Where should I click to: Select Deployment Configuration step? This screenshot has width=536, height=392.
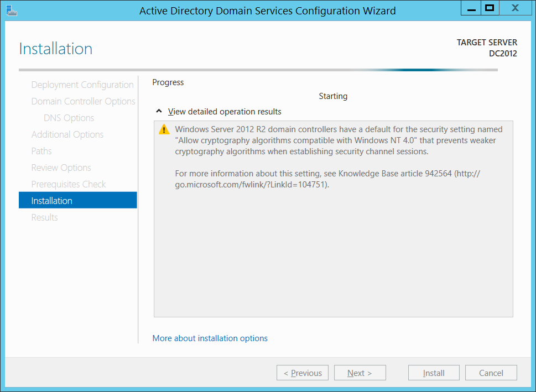point(82,85)
